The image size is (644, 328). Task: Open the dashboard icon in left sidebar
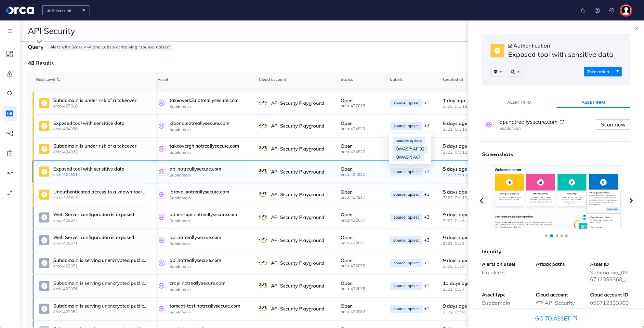click(x=10, y=54)
